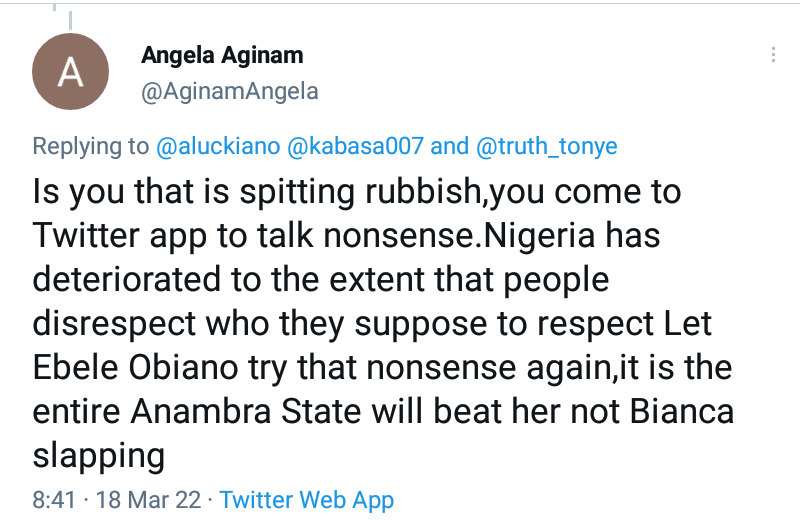Go to the @truth_tonye profile mention
Viewport: 800px width, 520px height.
click(547, 146)
